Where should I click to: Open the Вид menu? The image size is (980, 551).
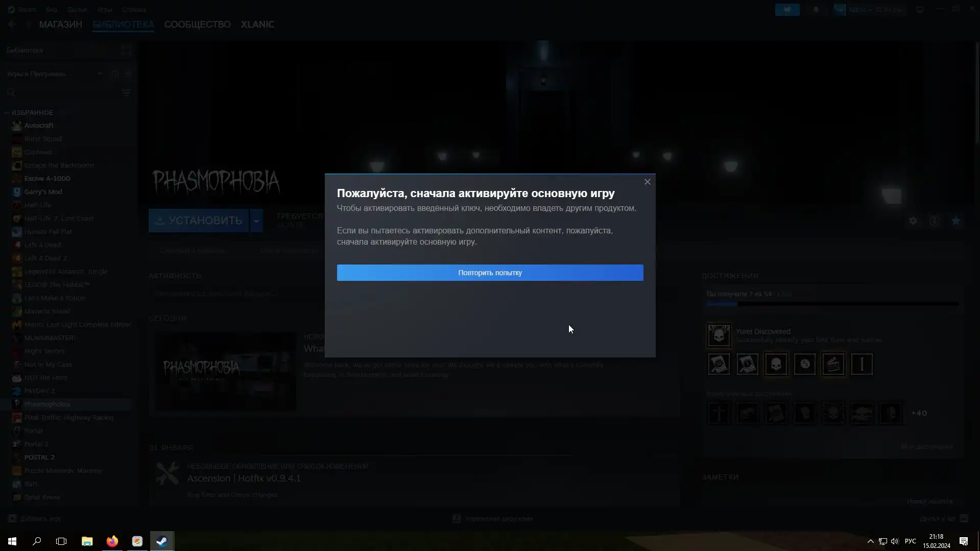point(52,9)
